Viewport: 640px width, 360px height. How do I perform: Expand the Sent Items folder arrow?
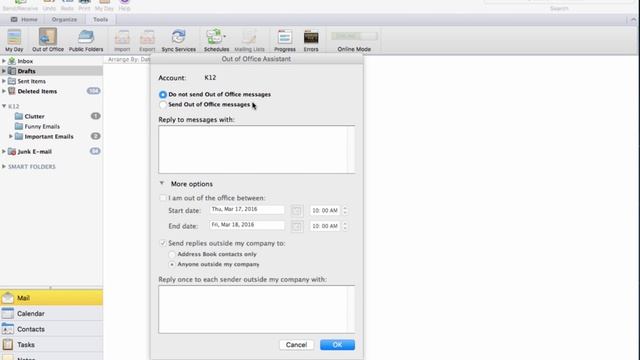4,81
